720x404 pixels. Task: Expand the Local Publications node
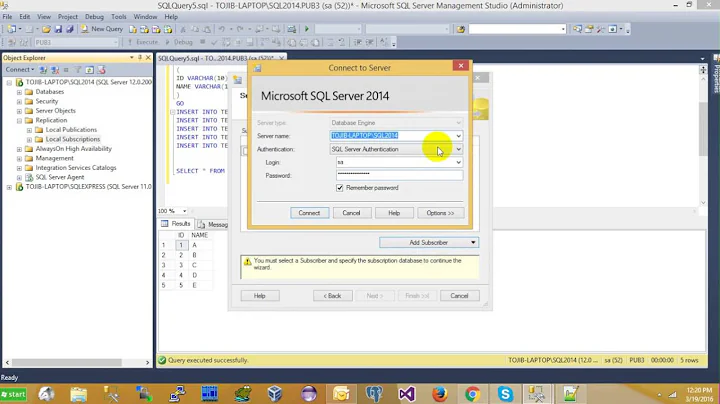(29, 130)
